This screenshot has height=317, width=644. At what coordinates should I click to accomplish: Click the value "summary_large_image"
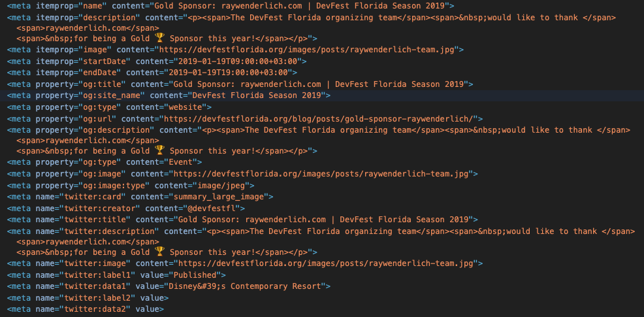[219, 197]
